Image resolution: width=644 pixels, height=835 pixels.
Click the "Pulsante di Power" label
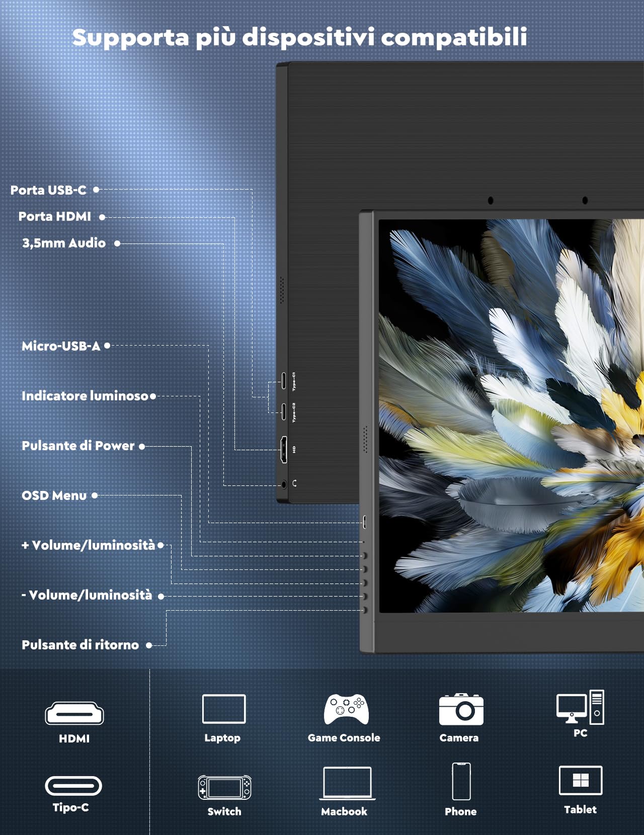78,446
